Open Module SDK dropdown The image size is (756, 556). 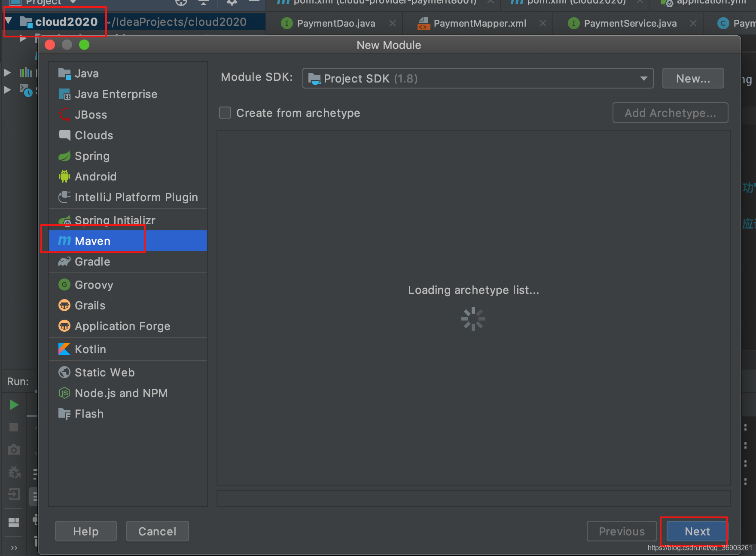pos(478,78)
